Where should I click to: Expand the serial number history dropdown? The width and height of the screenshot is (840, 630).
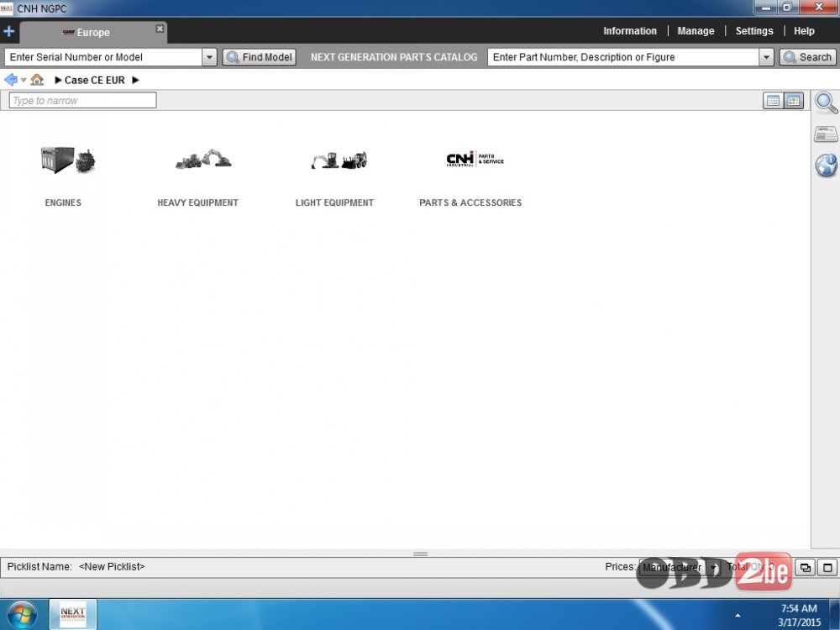(209, 57)
